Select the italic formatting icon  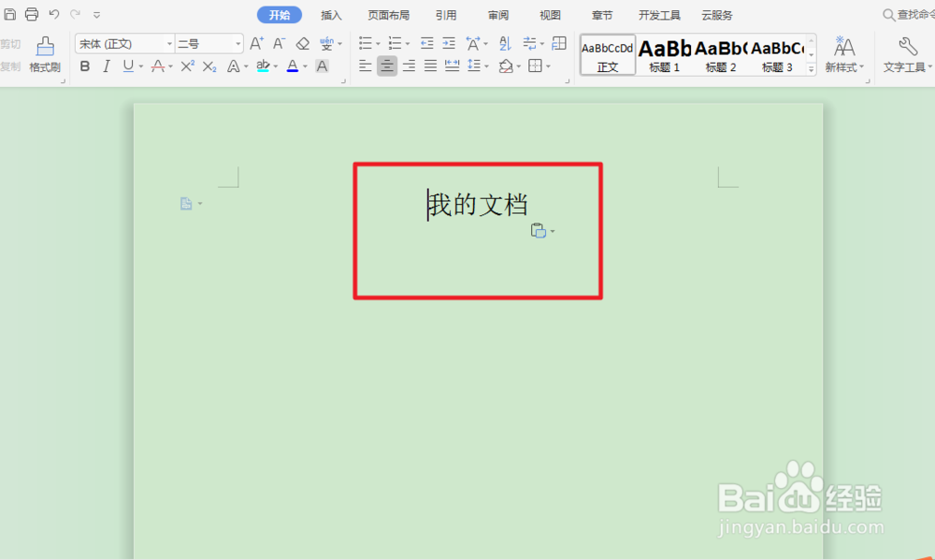coord(107,65)
